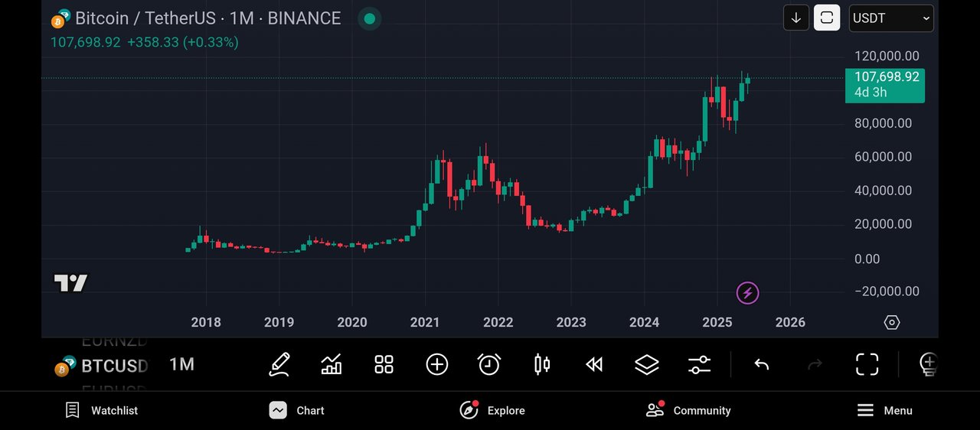Click the green market status dot
Screen dimensions: 980x430
point(370,18)
